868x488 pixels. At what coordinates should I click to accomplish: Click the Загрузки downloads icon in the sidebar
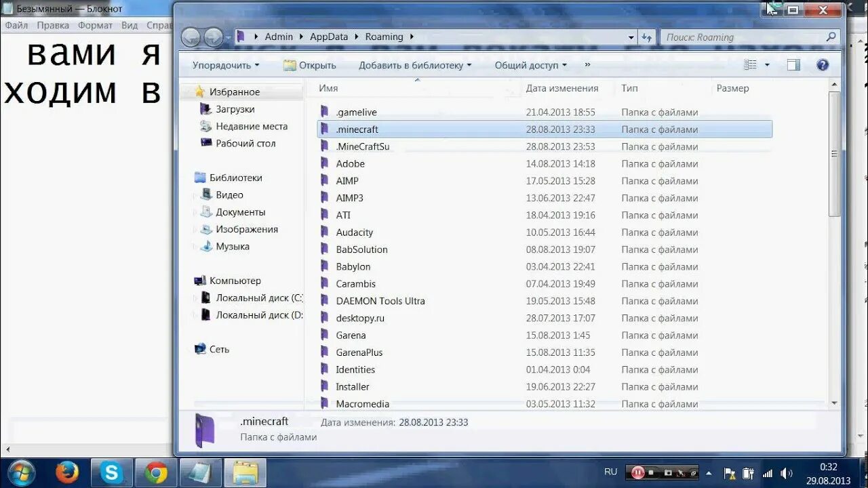(205, 108)
